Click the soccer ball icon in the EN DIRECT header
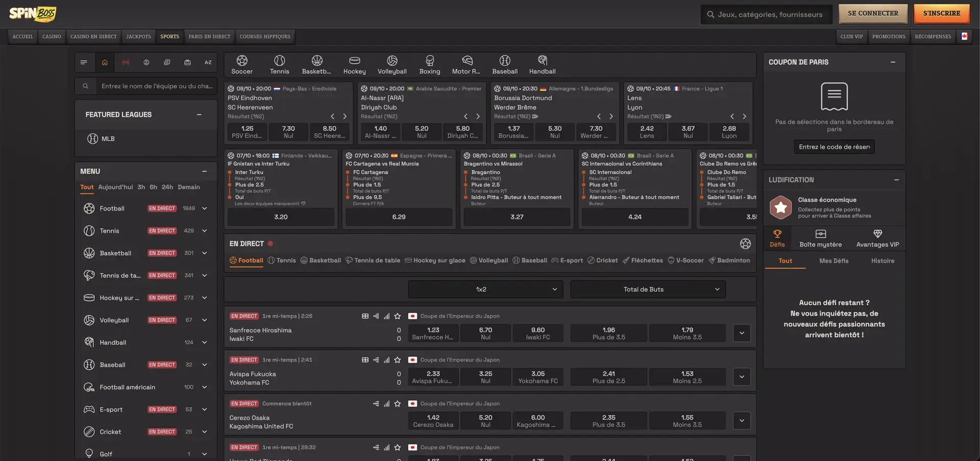The image size is (980, 461). 745,244
